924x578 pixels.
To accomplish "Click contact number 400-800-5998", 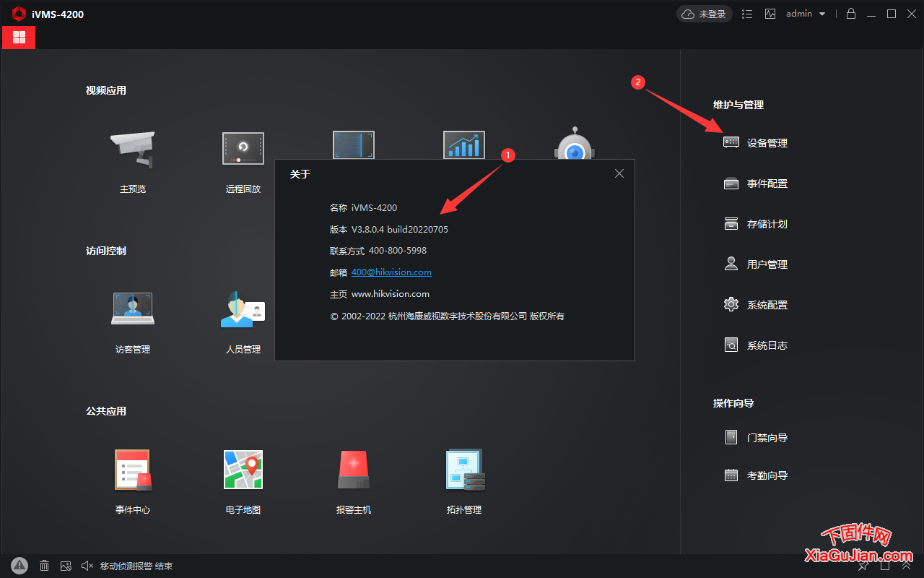I will pyautogui.click(x=398, y=251).
